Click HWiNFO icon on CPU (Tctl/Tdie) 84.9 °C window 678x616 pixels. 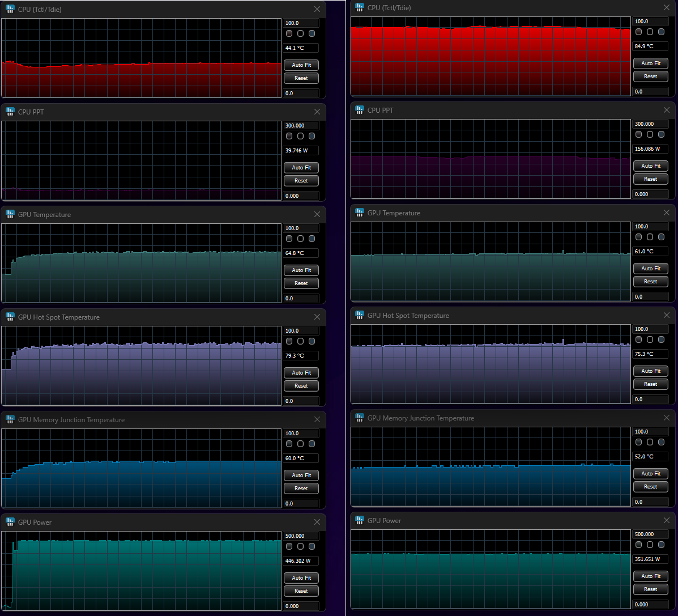(x=359, y=7)
